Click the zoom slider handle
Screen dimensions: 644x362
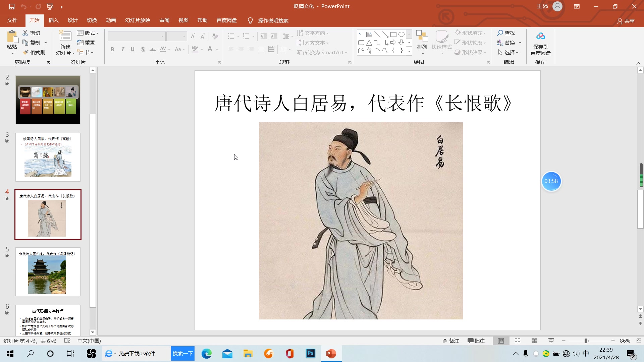click(586, 341)
